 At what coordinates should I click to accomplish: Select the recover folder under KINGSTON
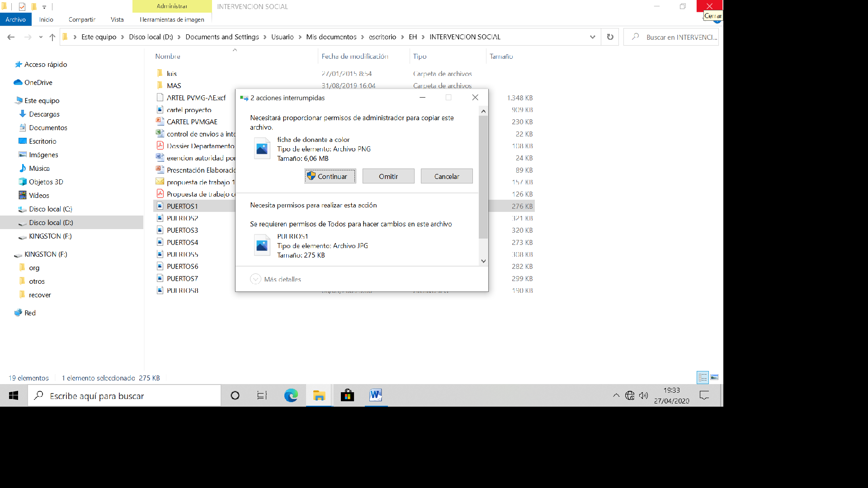39,295
